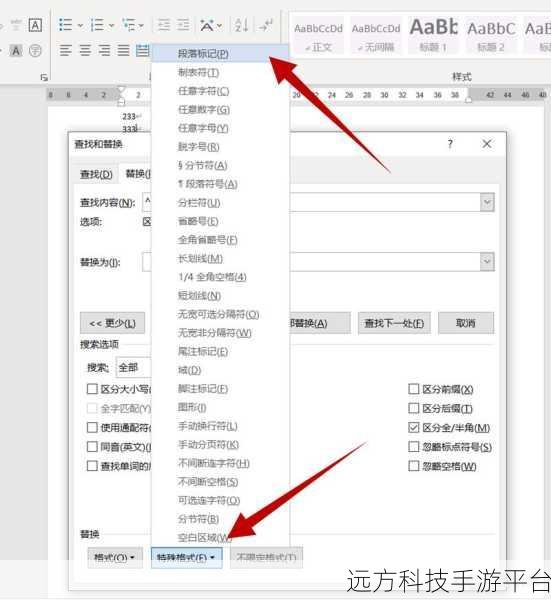Image resolution: width=551 pixels, height=600 pixels.
Task: Select 段落标记(P) menu item
Action: (220, 54)
